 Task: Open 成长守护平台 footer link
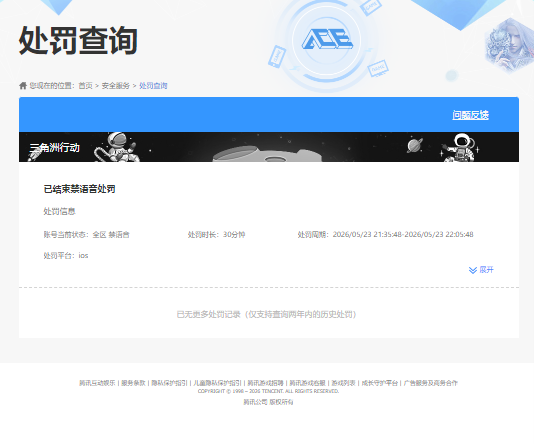tap(379, 383)
